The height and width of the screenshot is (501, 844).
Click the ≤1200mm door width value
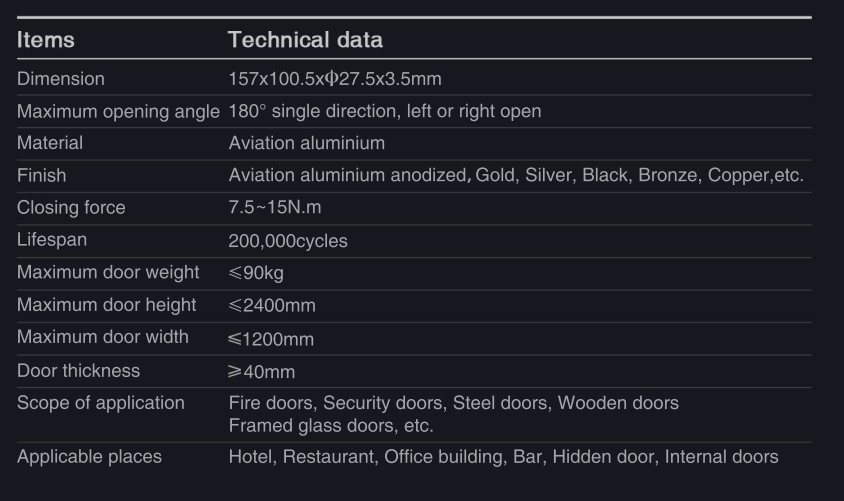[x=271, y=340]
